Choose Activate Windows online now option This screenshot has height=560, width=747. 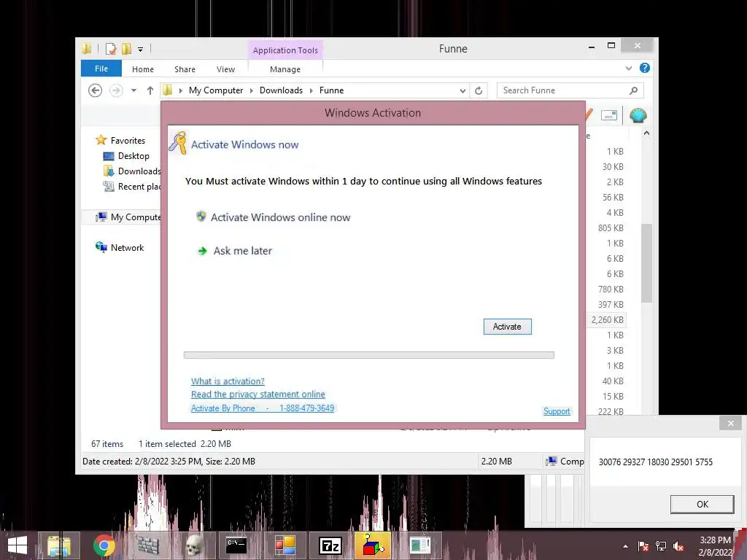click(274, 217)
